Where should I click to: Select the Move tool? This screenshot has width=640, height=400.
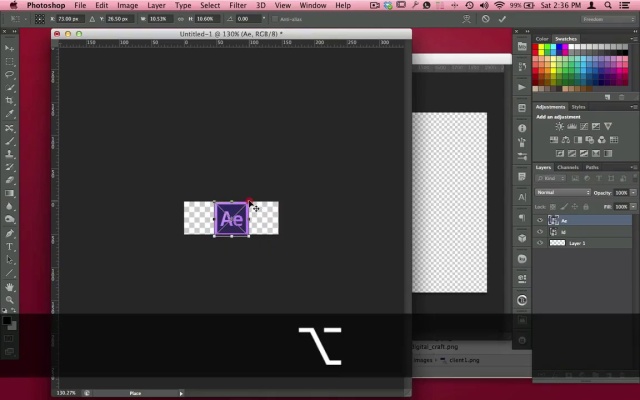coord(9,48)
